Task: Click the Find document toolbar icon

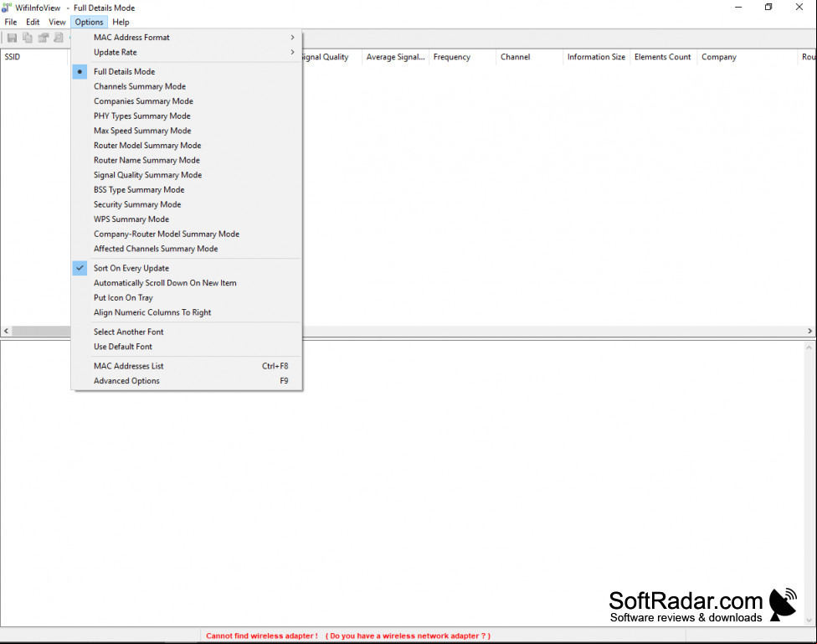Action: point(59,38)
